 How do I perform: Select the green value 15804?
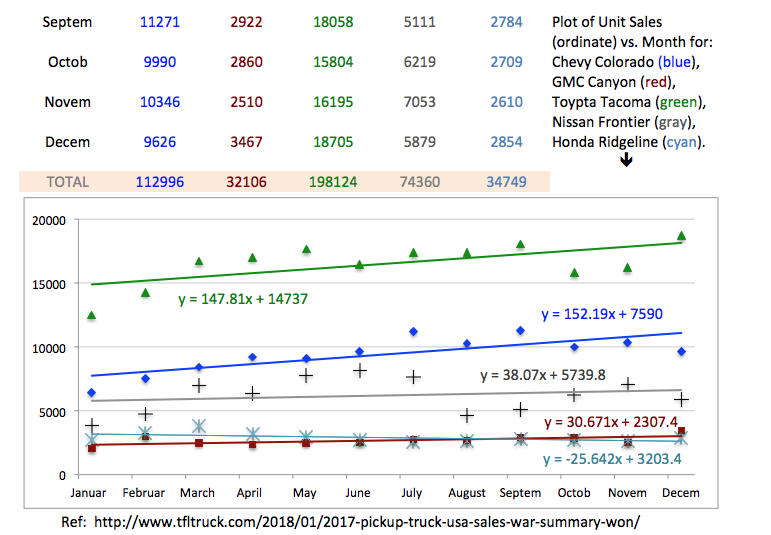333,62
